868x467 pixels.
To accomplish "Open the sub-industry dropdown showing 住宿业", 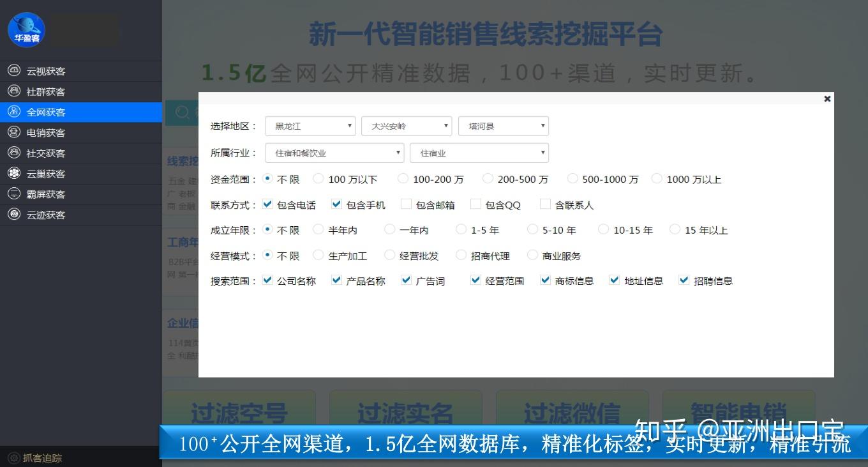I will click(x=479, y=153).
